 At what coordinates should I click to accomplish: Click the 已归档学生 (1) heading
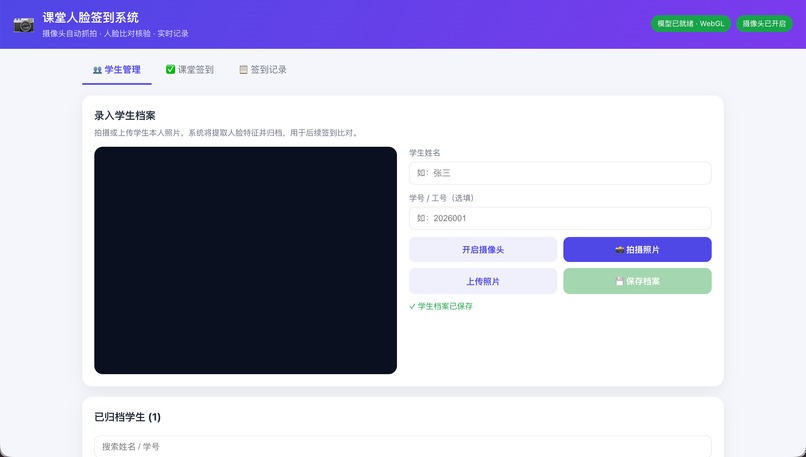[127, 417]
